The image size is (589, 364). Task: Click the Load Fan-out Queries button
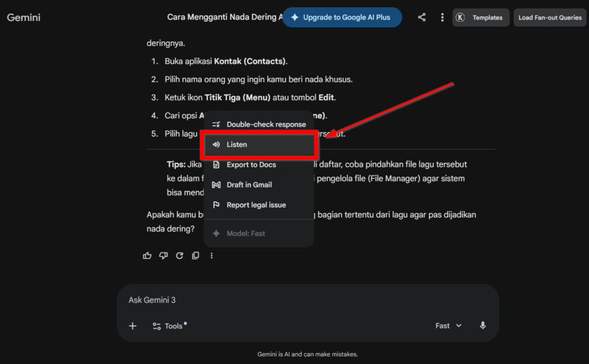pyautogui.click(x=549, y=17)
